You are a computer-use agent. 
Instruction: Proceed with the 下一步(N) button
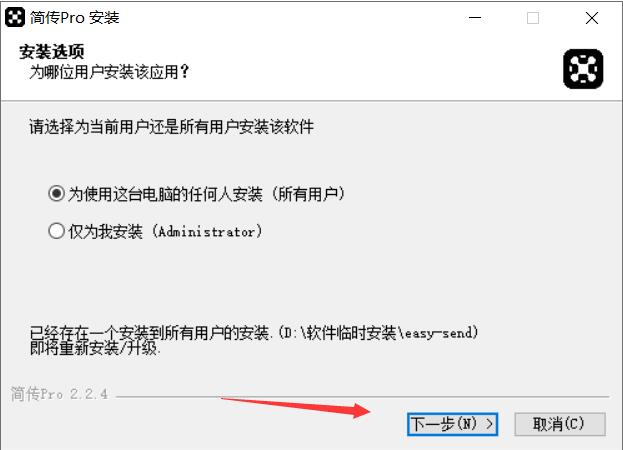[x=452, y=424]
